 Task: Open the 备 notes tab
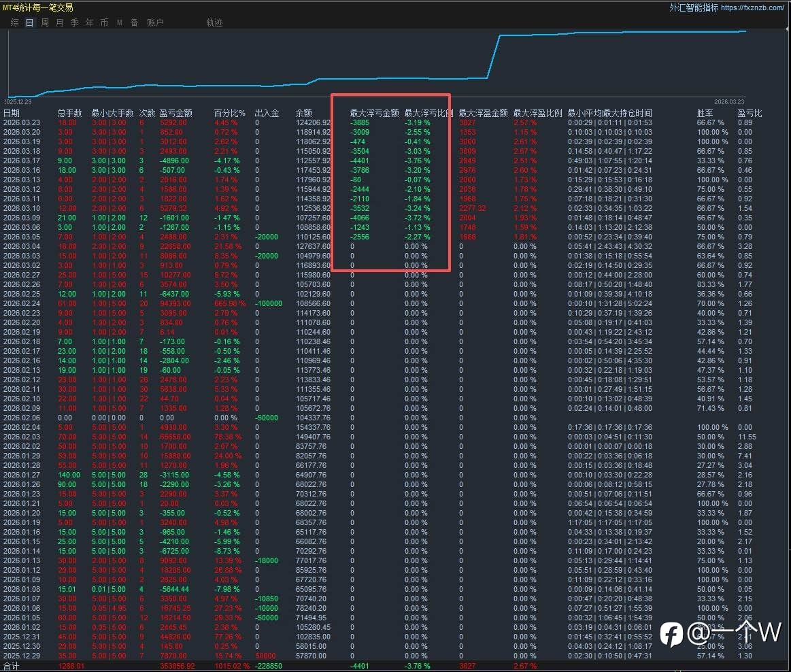point(134,22)
